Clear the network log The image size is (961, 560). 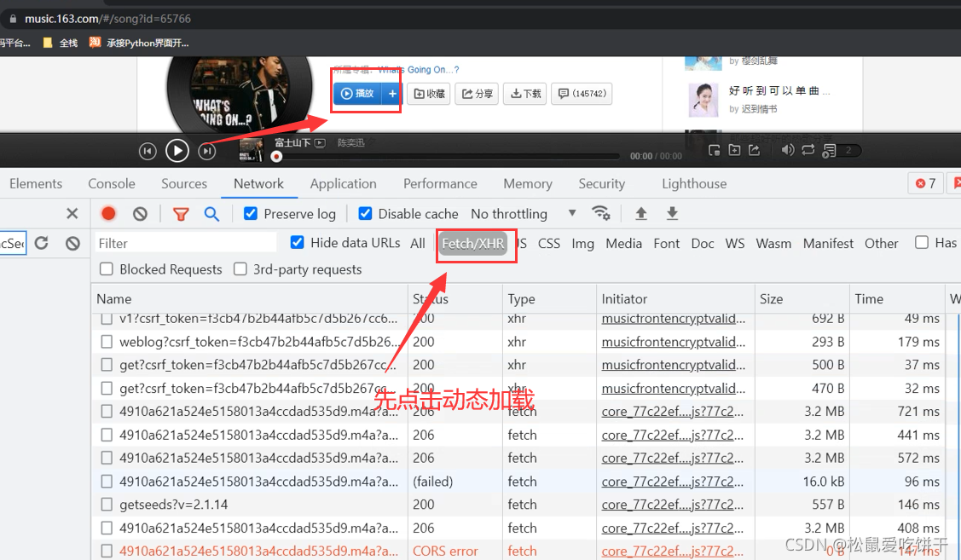140,213
